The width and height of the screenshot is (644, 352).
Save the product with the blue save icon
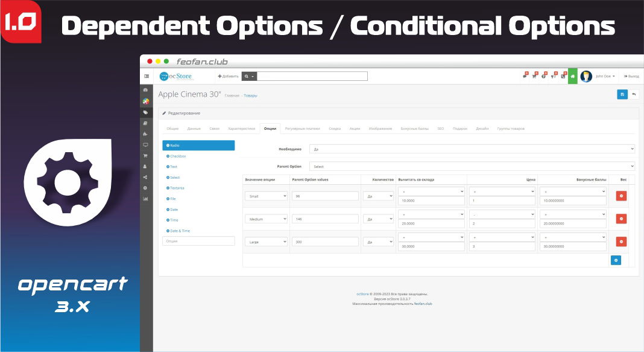click(622, 94)
